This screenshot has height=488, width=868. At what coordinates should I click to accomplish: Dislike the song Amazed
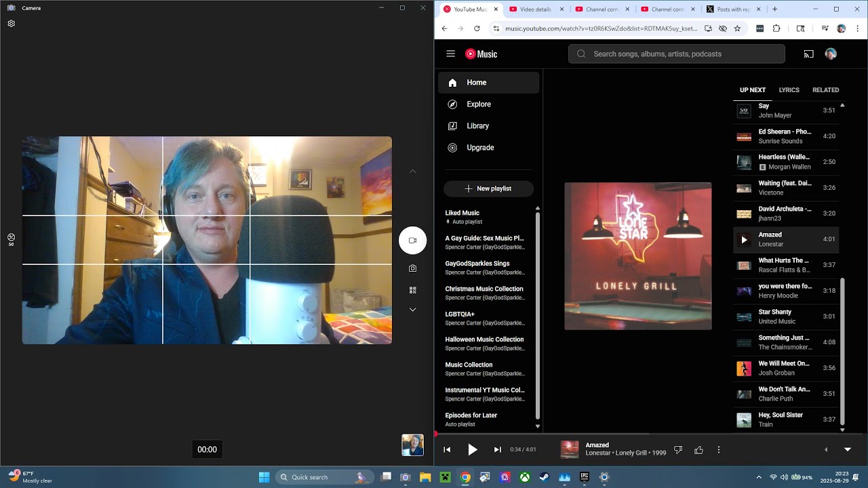pyautogui.click(x=678, y=449)
